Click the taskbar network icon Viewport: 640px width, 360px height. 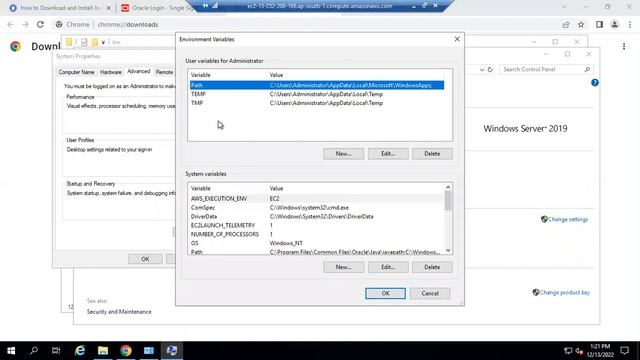click(x=568, y=351)
